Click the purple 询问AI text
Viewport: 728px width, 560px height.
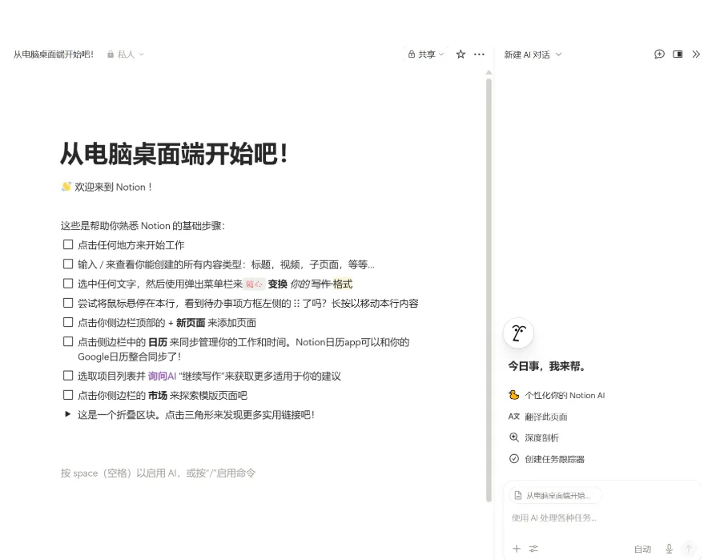(162, 376)
